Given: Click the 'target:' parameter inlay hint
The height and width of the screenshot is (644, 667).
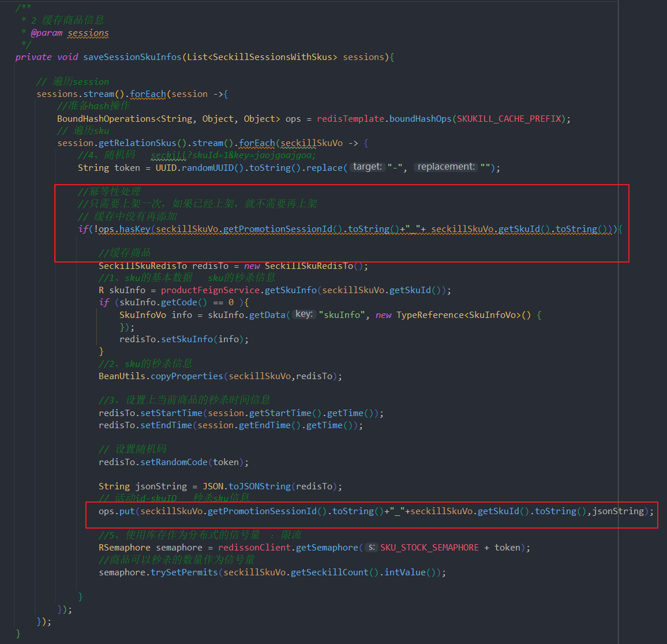Looking at the screenshot, I should (x=368, y=167).
